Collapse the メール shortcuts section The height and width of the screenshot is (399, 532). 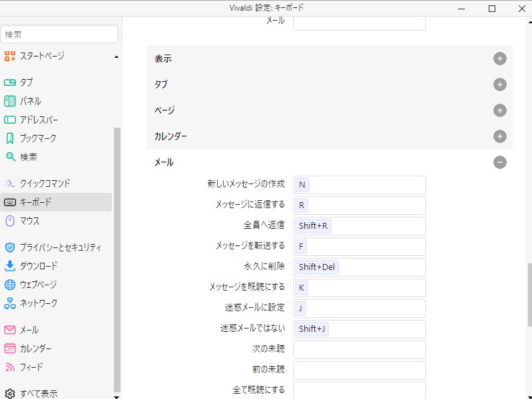pyautogui.click(x=500, y=162)
